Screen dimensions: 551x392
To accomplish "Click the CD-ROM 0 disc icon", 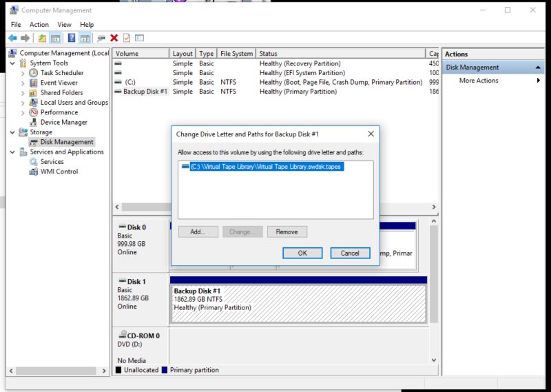I will [123, 334].
